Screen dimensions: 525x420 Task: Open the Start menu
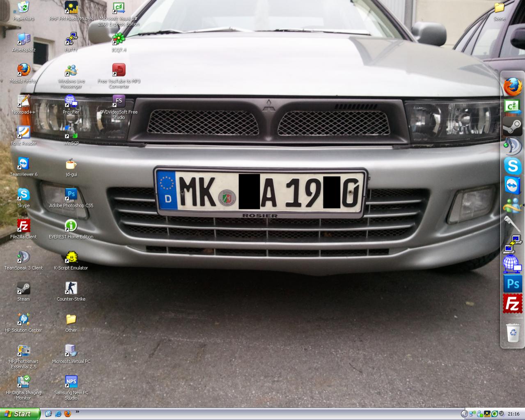tap(20, 414)
